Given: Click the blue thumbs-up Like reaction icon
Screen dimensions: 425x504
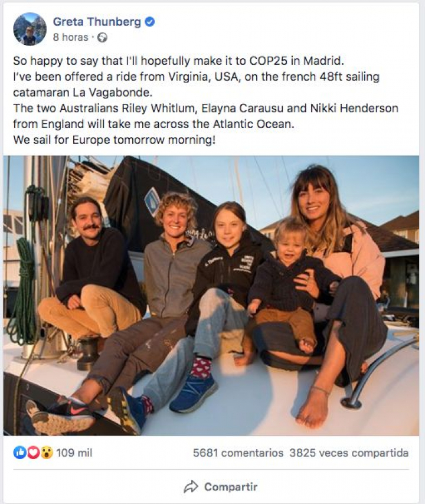Looking at the screenshot, I should tap(19, 453).
